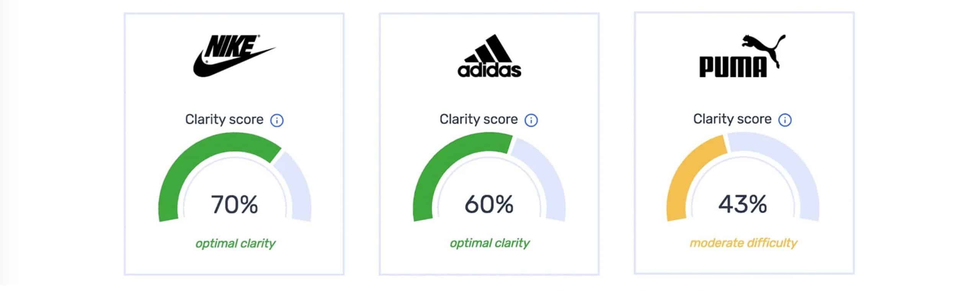Select the 70% score value
The image size is (980, 291).
click(x=234, y=205)
